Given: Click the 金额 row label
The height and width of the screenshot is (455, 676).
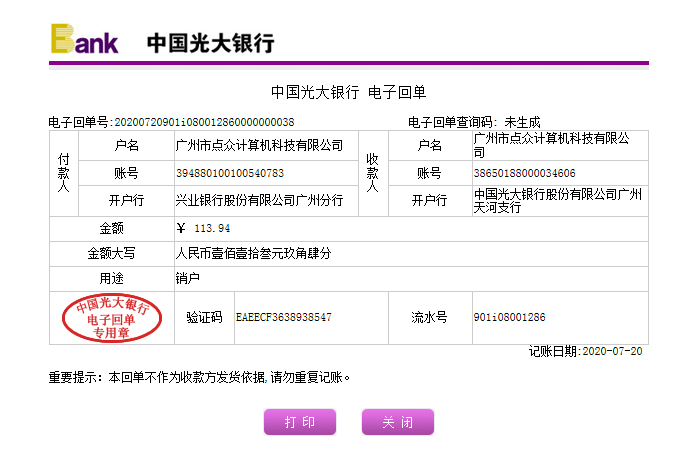Looking at the screenshot, I should pyautogui.click(x=112, y=228).
